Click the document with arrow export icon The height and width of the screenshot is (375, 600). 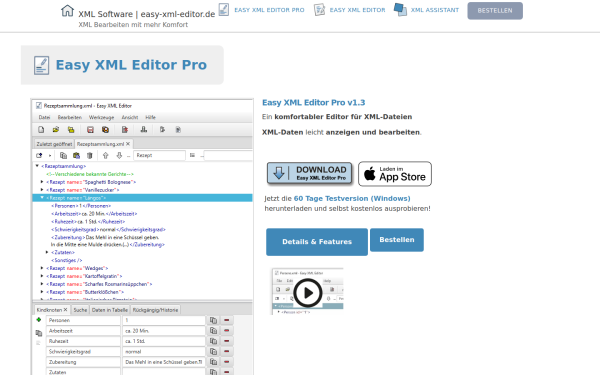[162, 130]
